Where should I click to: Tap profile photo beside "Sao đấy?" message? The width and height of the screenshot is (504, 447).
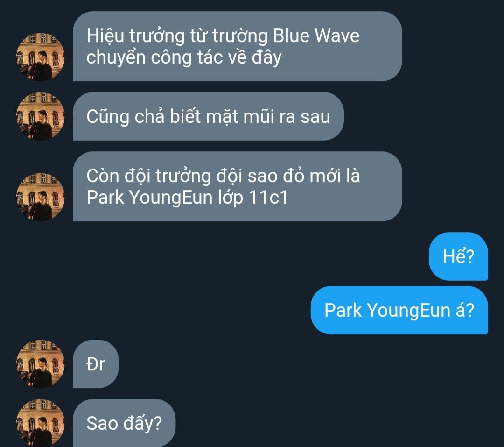point(40,423)
